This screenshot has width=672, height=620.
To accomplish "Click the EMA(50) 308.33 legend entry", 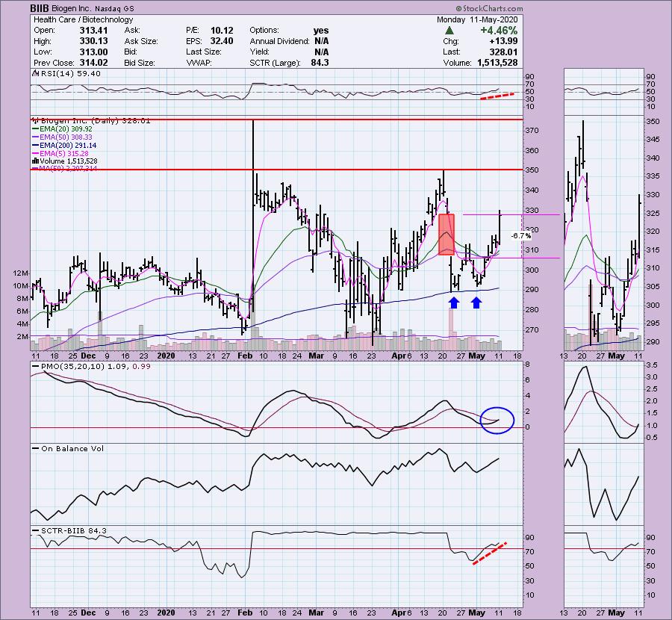I will tap(62, 137).
